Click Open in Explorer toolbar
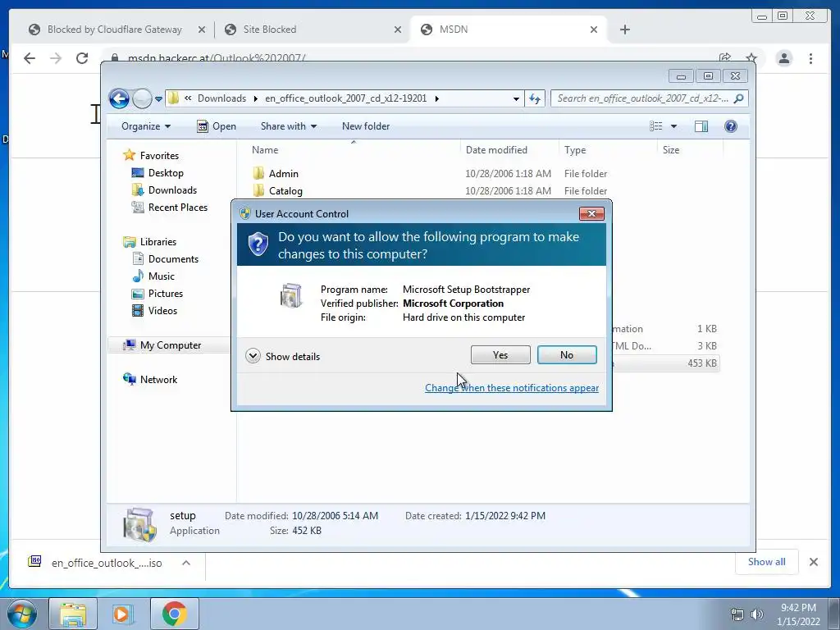 [x=217, y=126]
